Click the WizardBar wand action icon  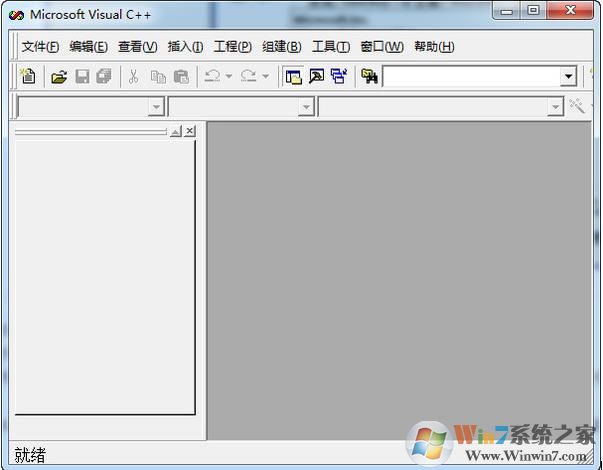(x=577, y=106)
